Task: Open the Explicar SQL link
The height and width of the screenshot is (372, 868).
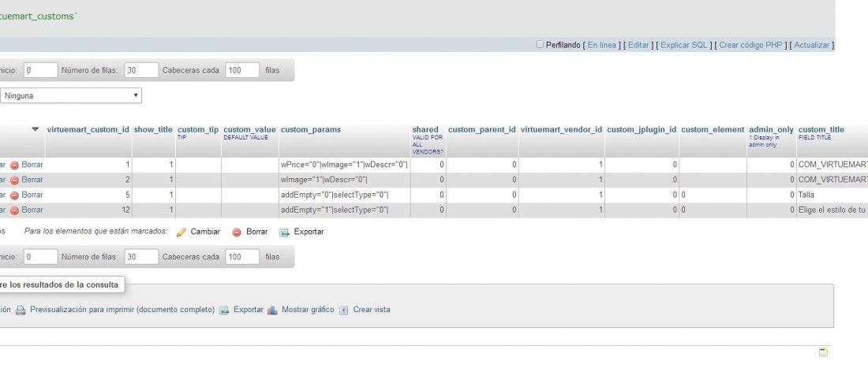Action: (x=684, y=46)
